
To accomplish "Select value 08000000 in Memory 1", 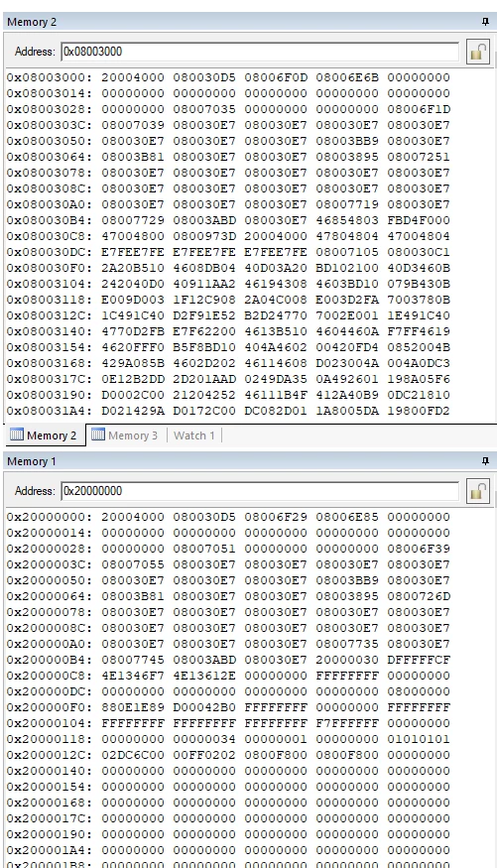I will coord(419,691).
